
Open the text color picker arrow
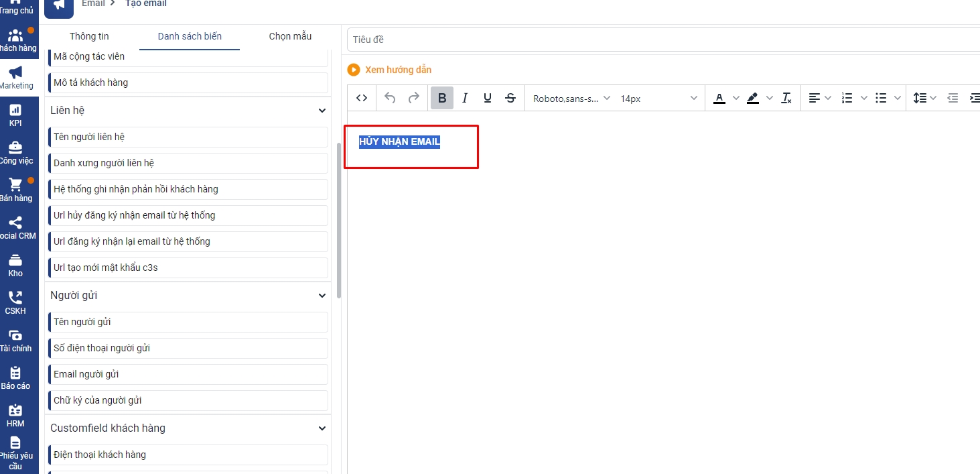736,98
